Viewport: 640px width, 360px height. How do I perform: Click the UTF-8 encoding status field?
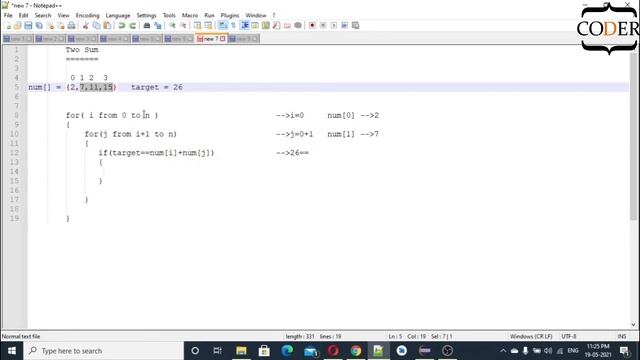tap(569, 336)
